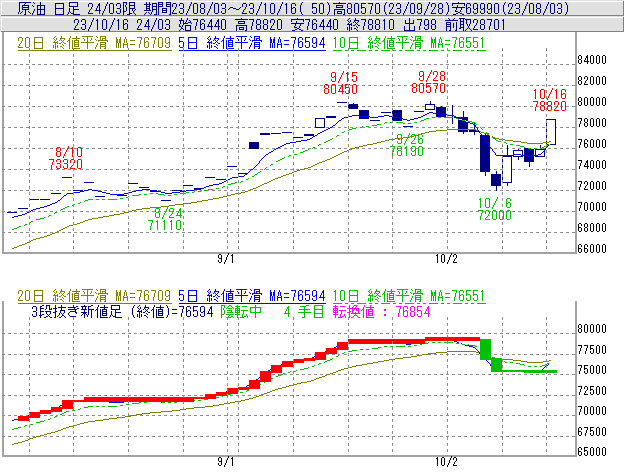Click the 原油 日足 24/03限 title text

pyautogui.click(x=78, y=8)
